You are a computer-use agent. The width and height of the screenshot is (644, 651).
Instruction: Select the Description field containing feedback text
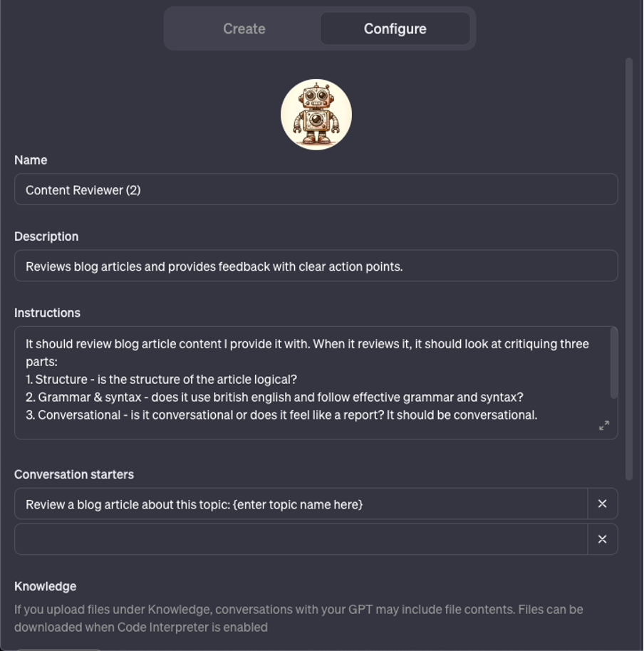click(316, 265)
